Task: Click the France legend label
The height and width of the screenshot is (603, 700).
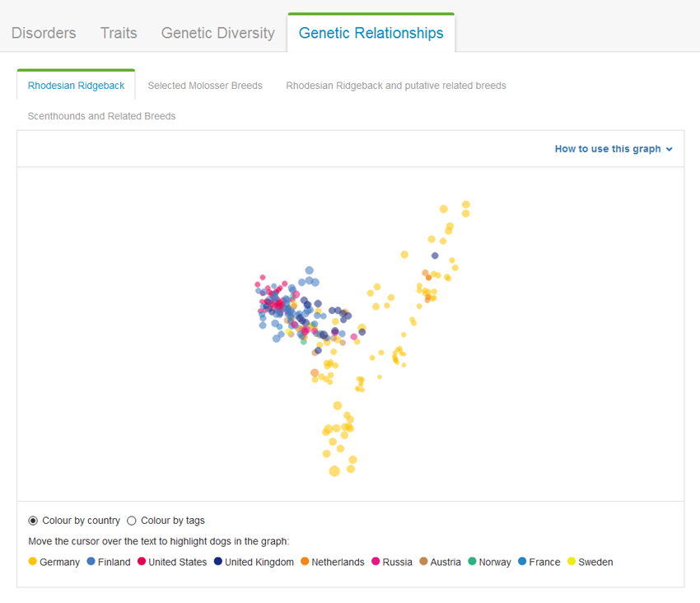Action: 544,562
